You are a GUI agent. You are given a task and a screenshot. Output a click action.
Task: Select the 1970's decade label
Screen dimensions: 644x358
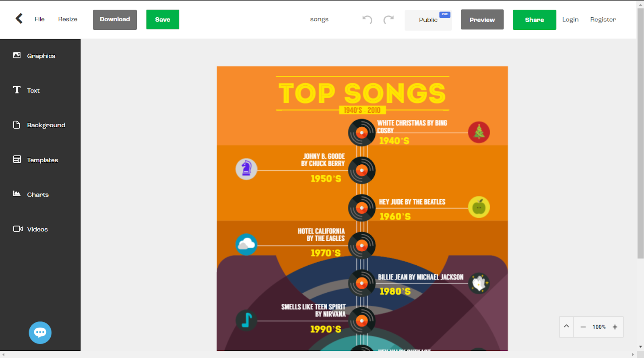(x=326, y=253)
